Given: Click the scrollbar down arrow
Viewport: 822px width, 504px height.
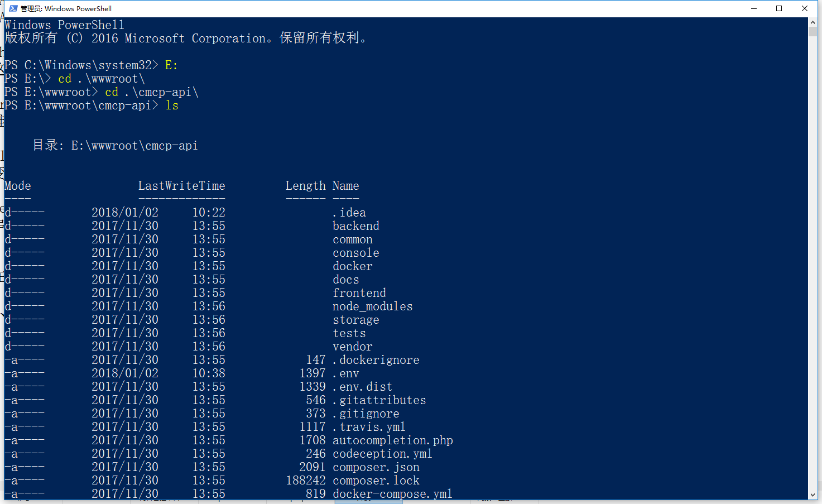Looking at the screenshot, I should click(813, 495).
